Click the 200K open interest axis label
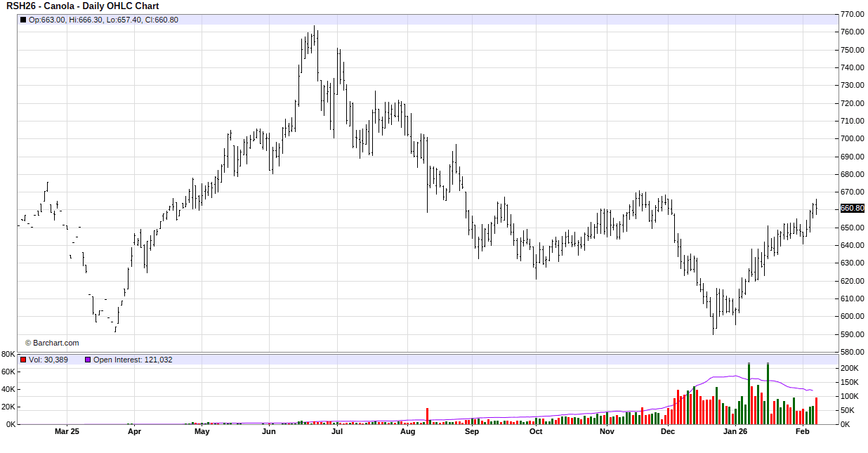868x453 pixels. 849,368
